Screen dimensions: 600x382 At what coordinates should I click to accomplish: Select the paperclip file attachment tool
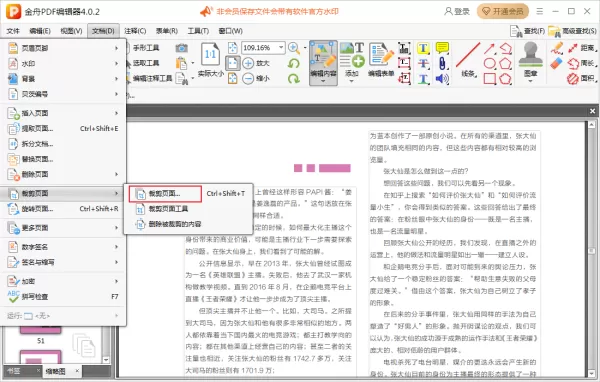(x=442, y=63)
